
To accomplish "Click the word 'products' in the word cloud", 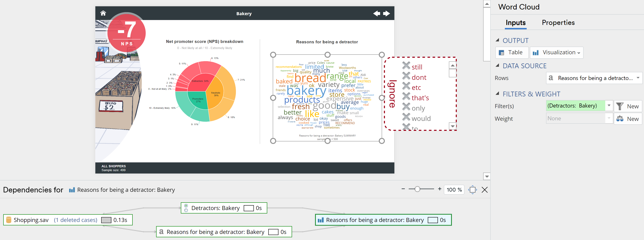I will [302, 100].
